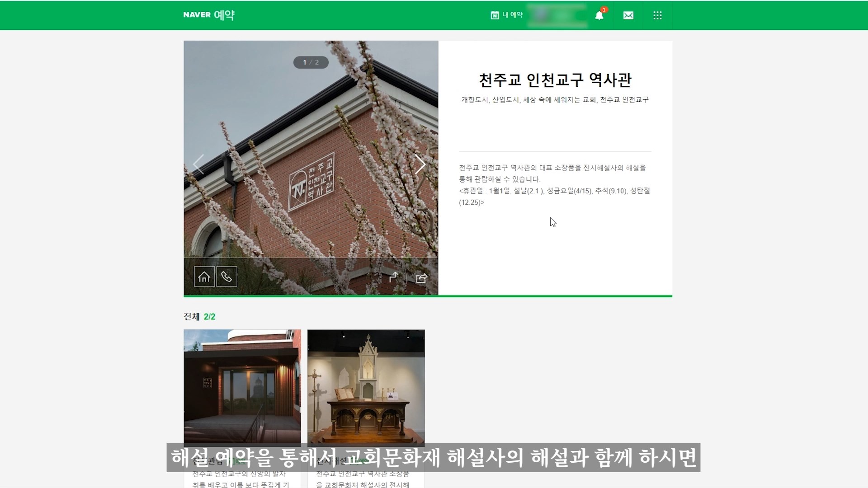
Task: Go to previous photo with left arrow
Action: click(198, 164)
